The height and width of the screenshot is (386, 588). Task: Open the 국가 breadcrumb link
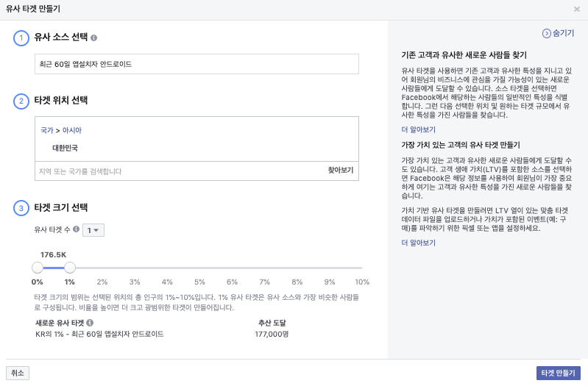pos(47,130)
